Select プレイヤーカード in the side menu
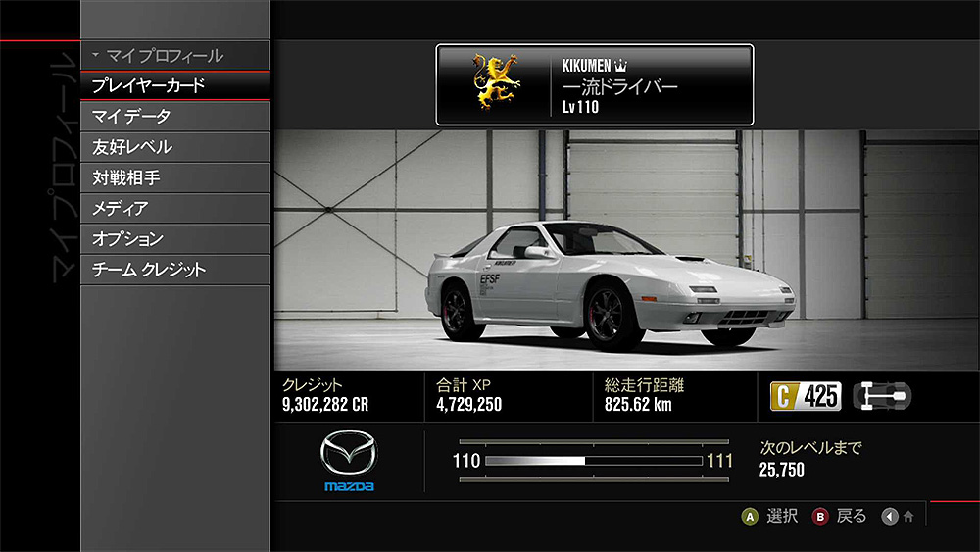 coord(175,86)
